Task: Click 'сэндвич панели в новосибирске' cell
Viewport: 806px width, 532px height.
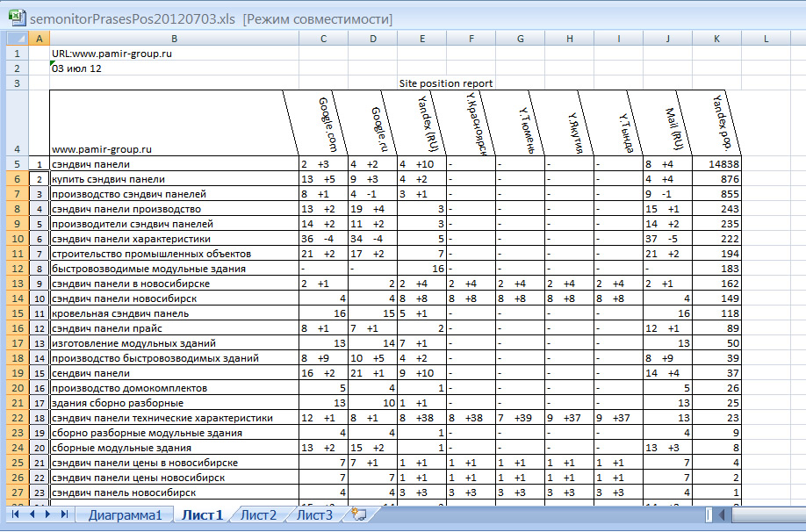Action: pos(174,284)
